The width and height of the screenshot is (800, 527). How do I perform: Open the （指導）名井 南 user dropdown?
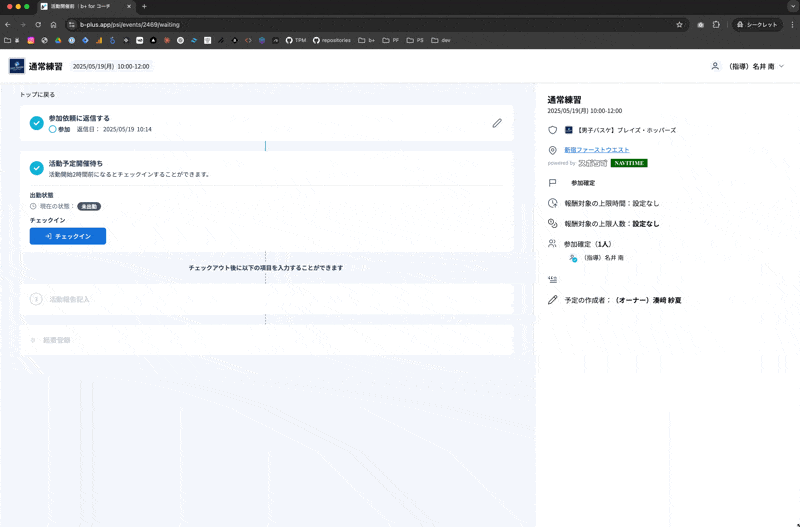click(x=748, y=66)
